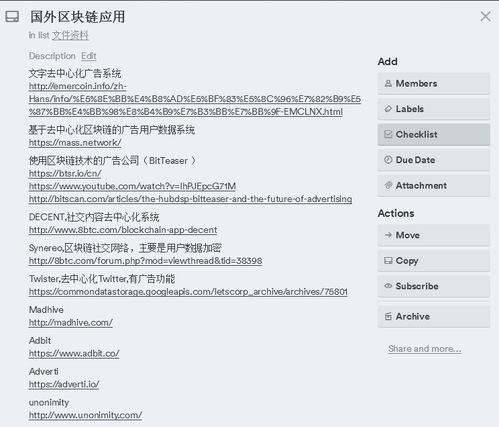The image size is (499, 427).
Task: Click the Attachment paperclip icon
Action: (388, 185)
